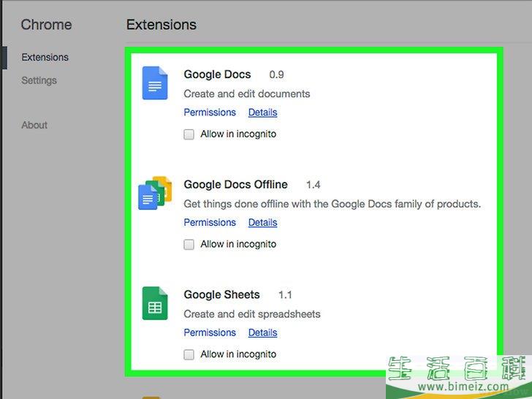Click the Google Sheets extension icon
This screenshot has width=532, height=399.
[155, 303]
